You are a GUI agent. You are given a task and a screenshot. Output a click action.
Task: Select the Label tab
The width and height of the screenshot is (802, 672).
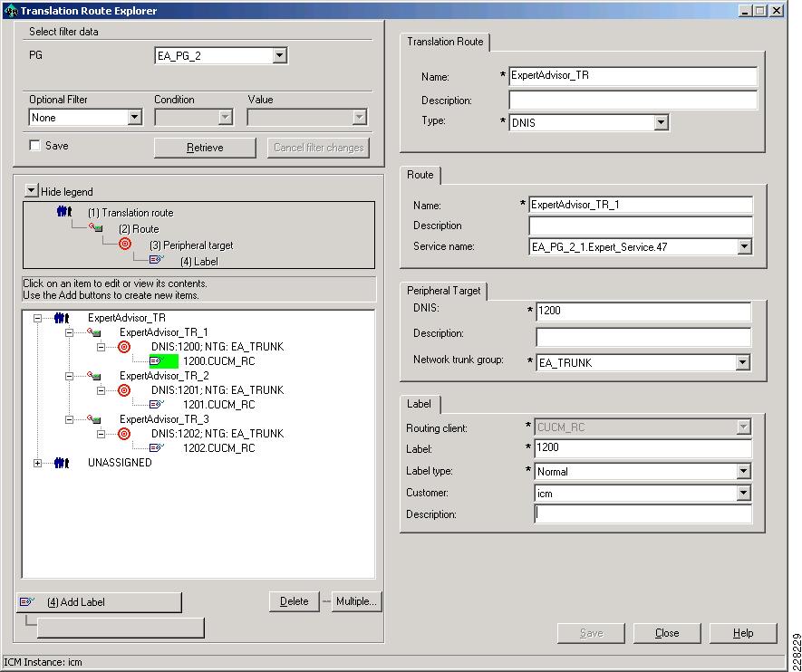coord(419,404)
